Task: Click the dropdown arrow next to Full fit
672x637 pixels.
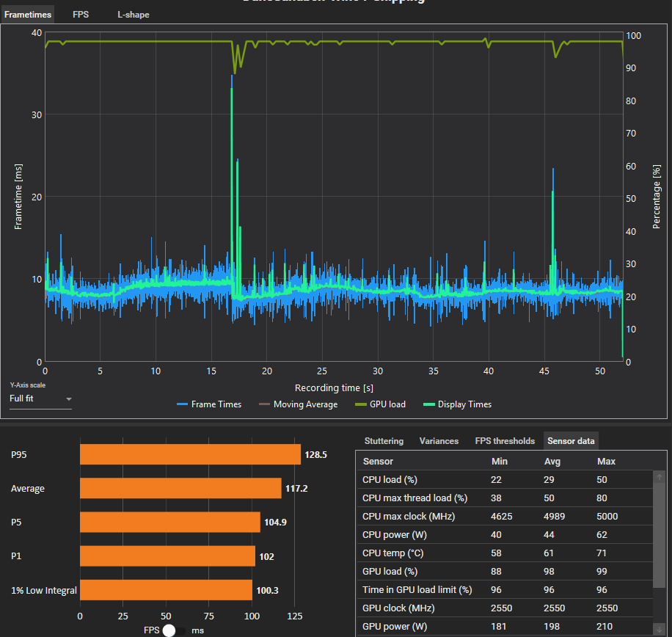Action: [69, 399]
